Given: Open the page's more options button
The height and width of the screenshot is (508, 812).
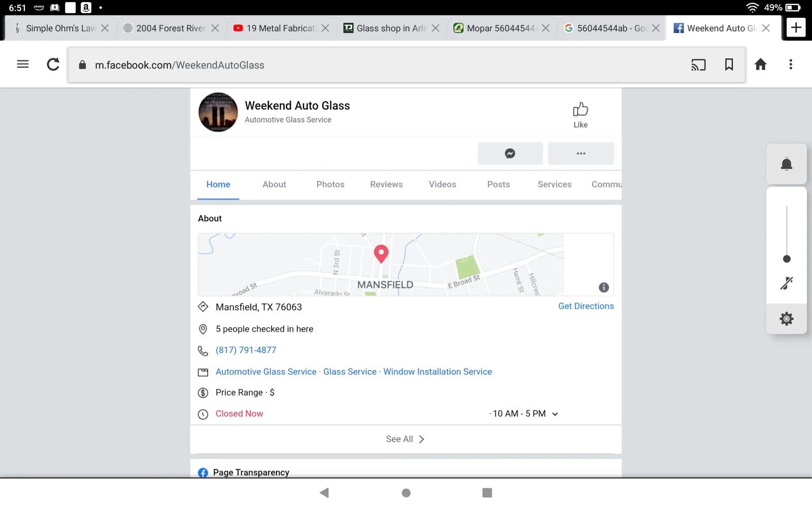Looking at the screenshot, I should point(581,153).
